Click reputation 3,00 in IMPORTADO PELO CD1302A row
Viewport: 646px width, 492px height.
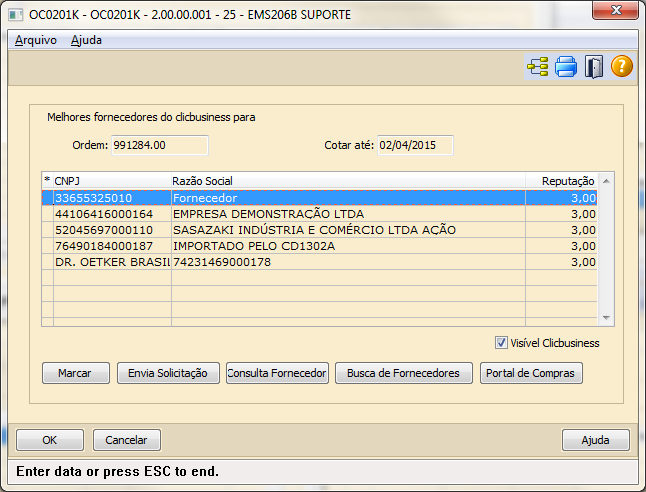tap(561, 246)
